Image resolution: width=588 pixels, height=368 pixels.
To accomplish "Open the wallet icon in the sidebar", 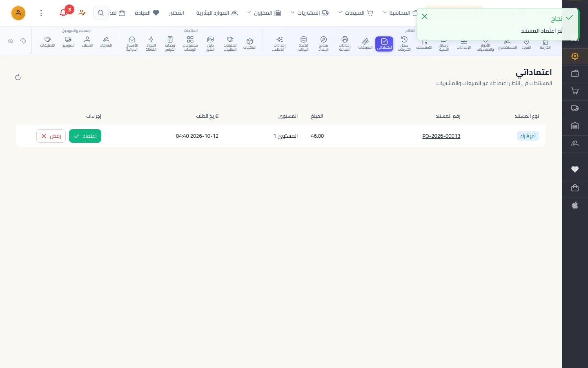I will [575, 74].
